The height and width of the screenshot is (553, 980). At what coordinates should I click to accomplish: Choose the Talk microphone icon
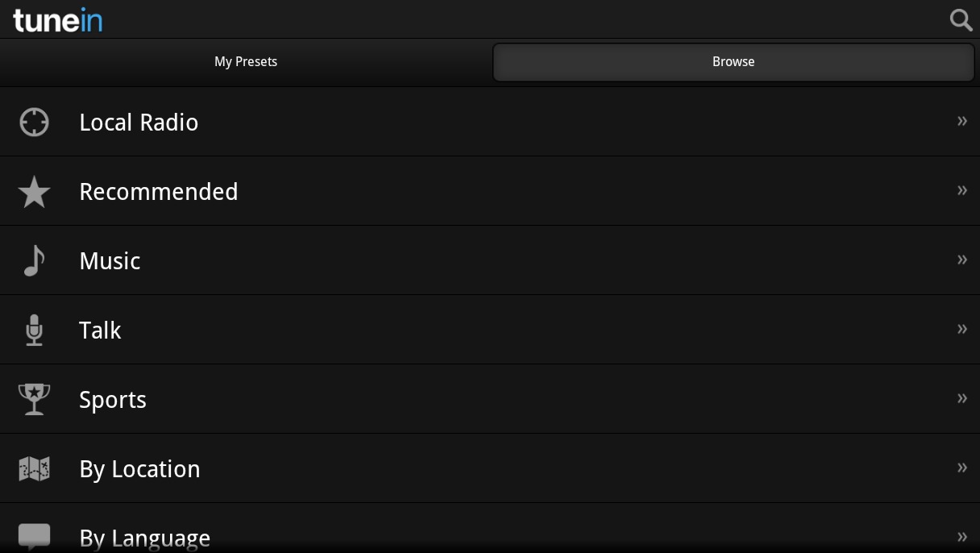pyautogui.click(x=34, y=330)
